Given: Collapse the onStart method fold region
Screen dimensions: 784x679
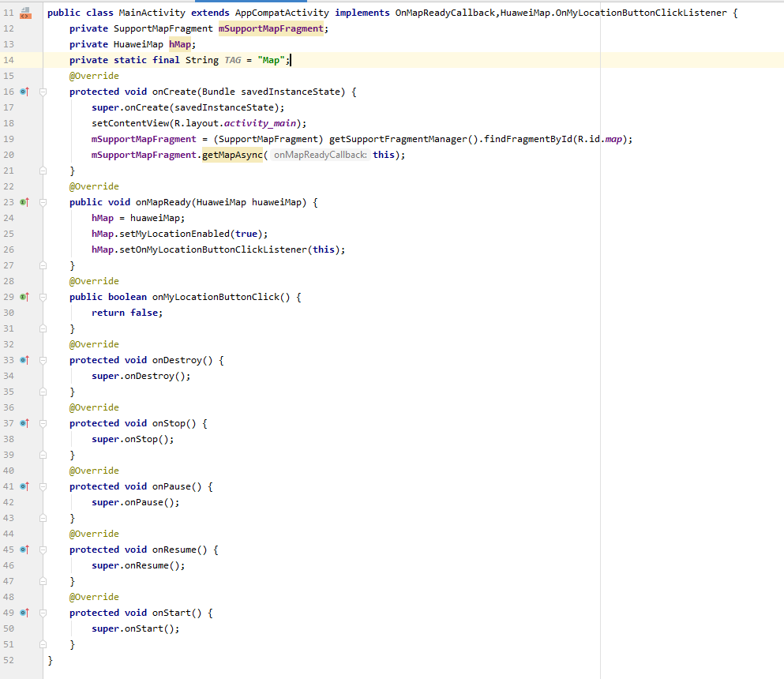Looking at the screenshot, I should [x=43, y=613].
